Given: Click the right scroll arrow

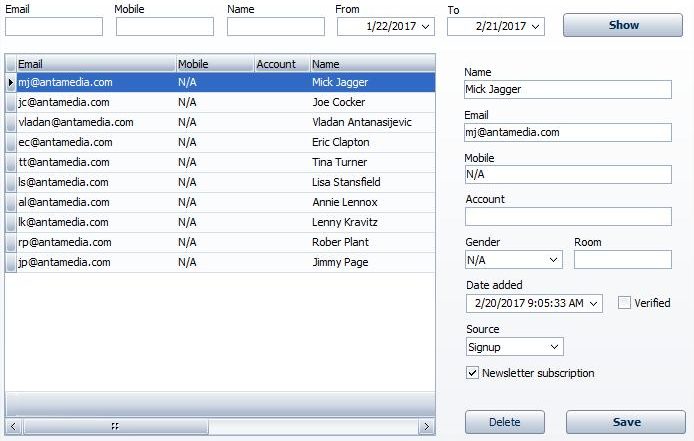Looking at the screenshot, I should pyautogui.click(x=427, y=426).
